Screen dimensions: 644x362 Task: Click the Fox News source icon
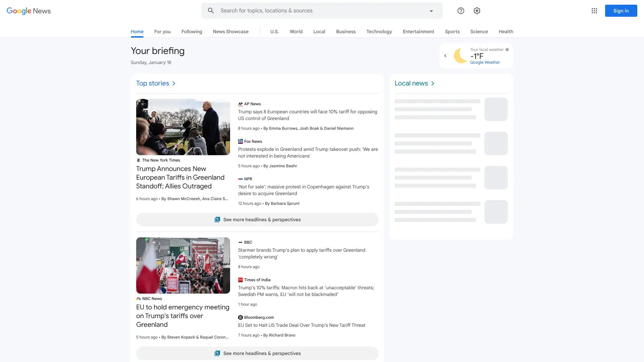pyautogui.click(x=240, y=141)
